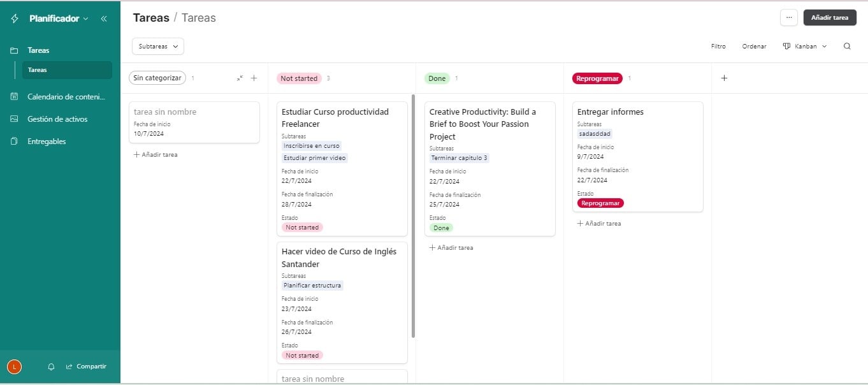Click the Done status badge in card

(441, 228)
